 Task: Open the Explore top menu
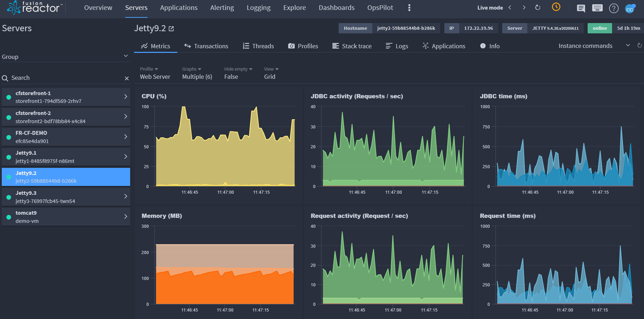[295, 8]
